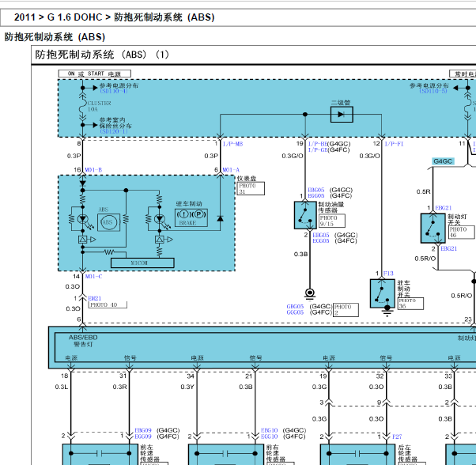Click the parking brake switch symbol
Image resolution: width=476 pixels, height=465 pixels.
[x=383, y=293]
